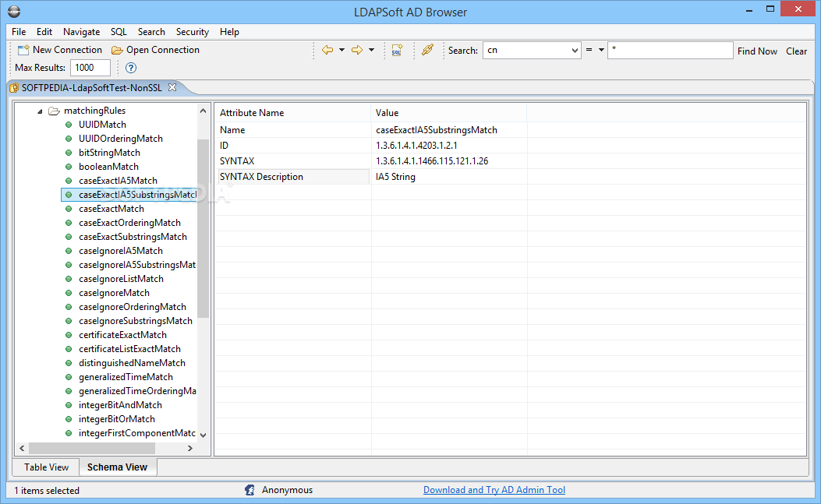821x504 pixels.
Task: Click the Value column header
Action: tap(449, 112)
